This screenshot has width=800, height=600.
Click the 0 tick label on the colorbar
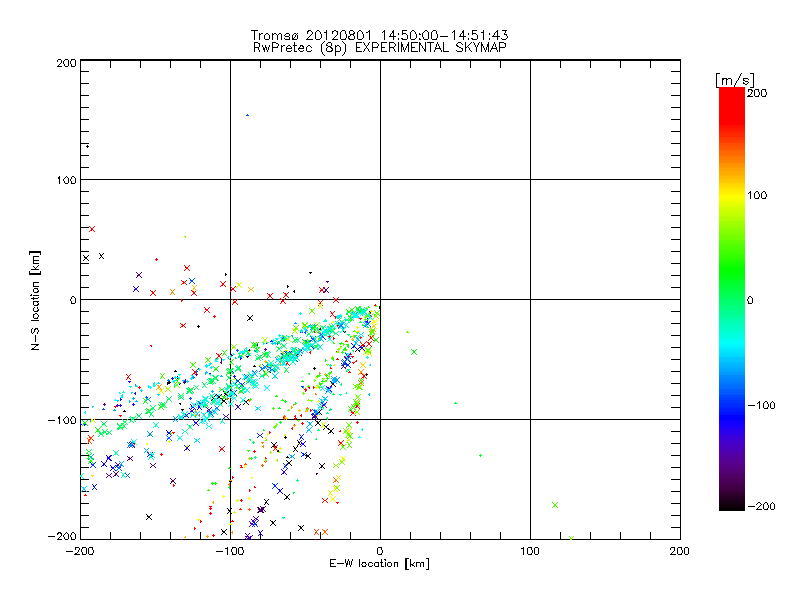coord(750,300)
